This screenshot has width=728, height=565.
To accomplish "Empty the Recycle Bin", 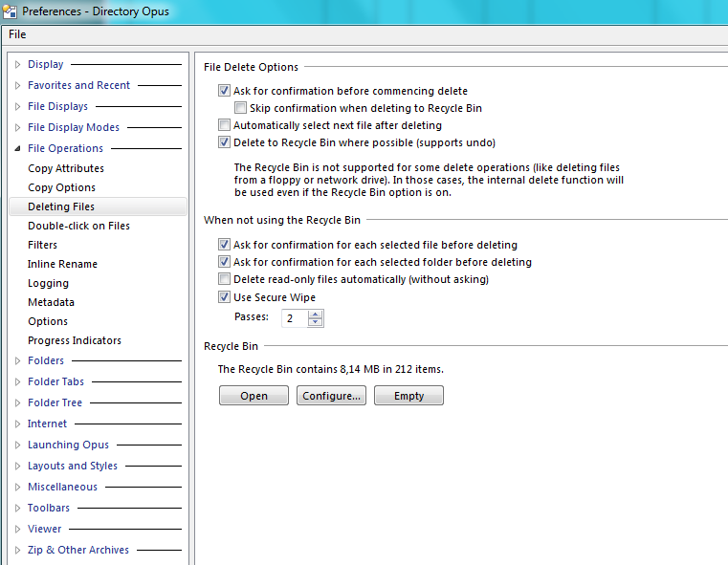I will [x=409, y=396].
